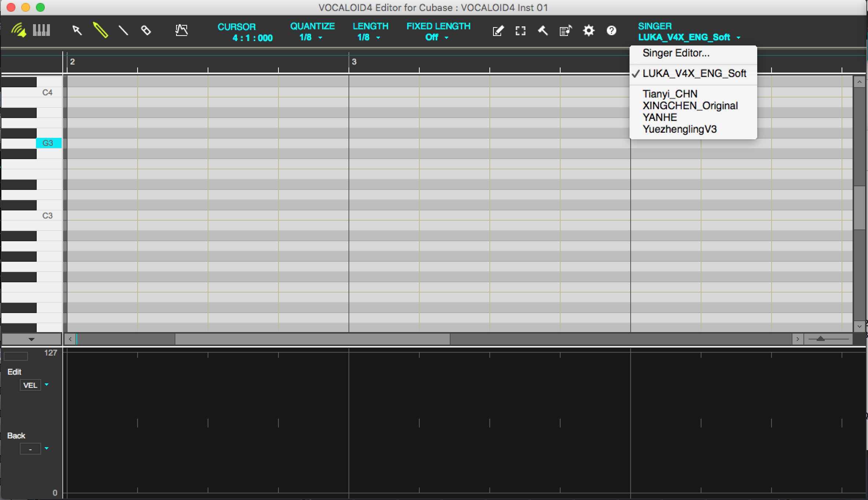Image resolution: width=868 pixels, height=500 pixels.
Task: Click measure 2 on the ruler
Action: [72, 62]
